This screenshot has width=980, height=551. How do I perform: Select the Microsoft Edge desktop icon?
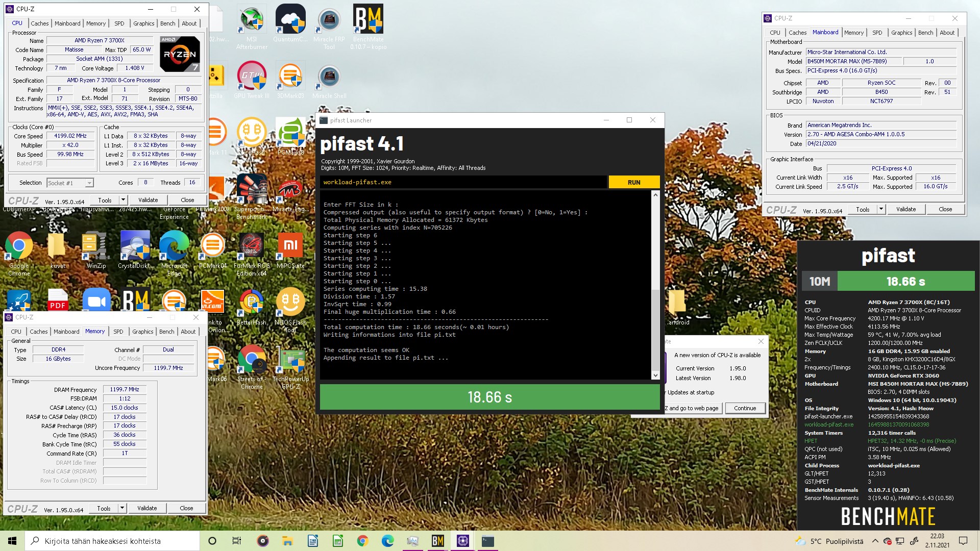click(x=174, y=254)
